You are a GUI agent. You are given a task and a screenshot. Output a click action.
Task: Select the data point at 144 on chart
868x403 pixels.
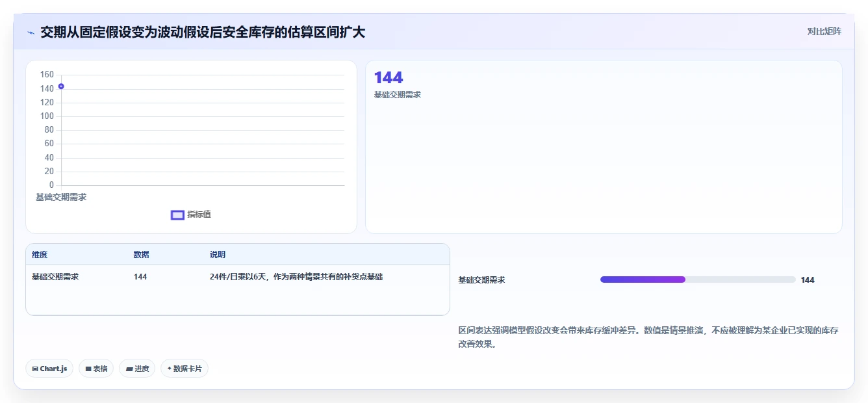[x=61, y=86]
